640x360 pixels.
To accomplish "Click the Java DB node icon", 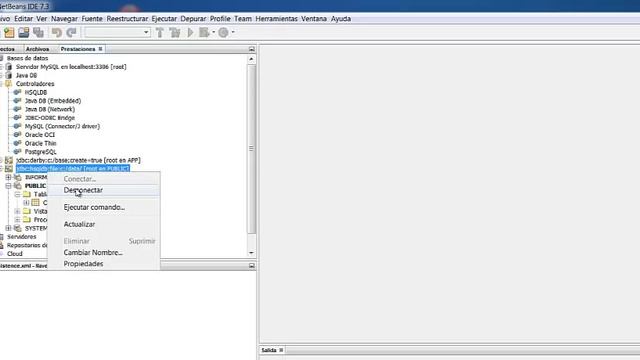I will click(9, 75).
